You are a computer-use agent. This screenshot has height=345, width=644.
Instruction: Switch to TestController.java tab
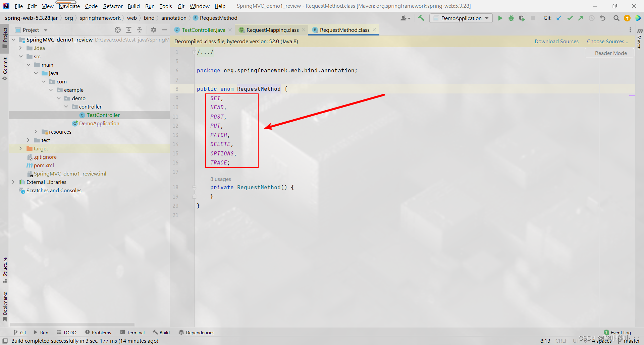click(x=203, y=30)
